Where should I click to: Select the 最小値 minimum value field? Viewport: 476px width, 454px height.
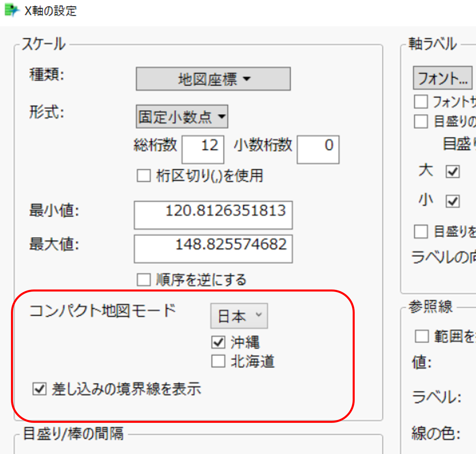coord(213,215)
